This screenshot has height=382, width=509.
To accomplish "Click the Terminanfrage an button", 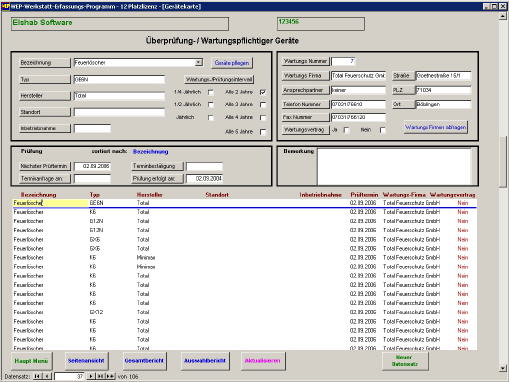I will [x=44, y=179].
